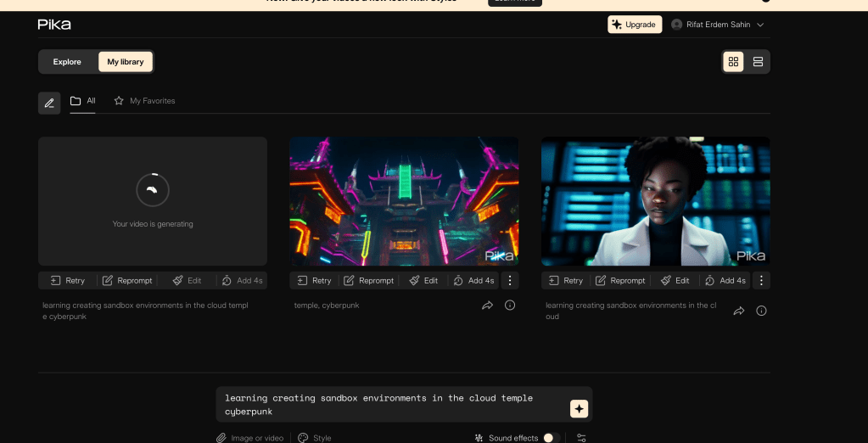Click the All folder icon
The image size is (868, 443).
(76, 101)
